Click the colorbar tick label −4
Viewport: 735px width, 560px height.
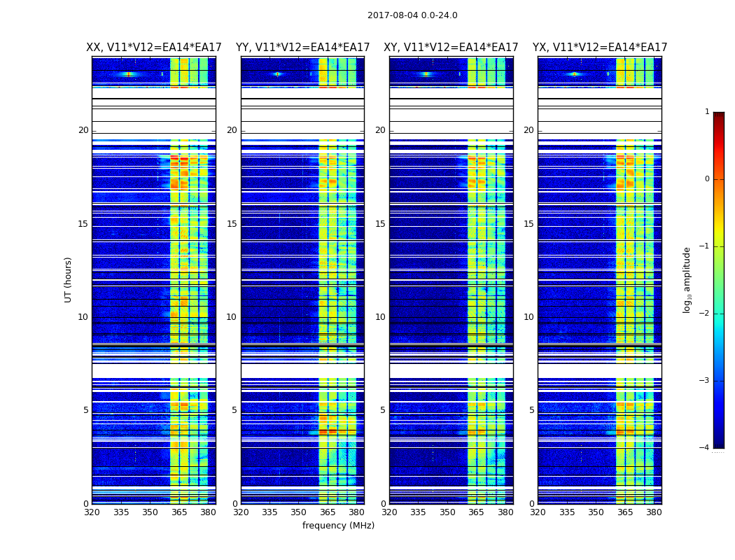[704, 447]
